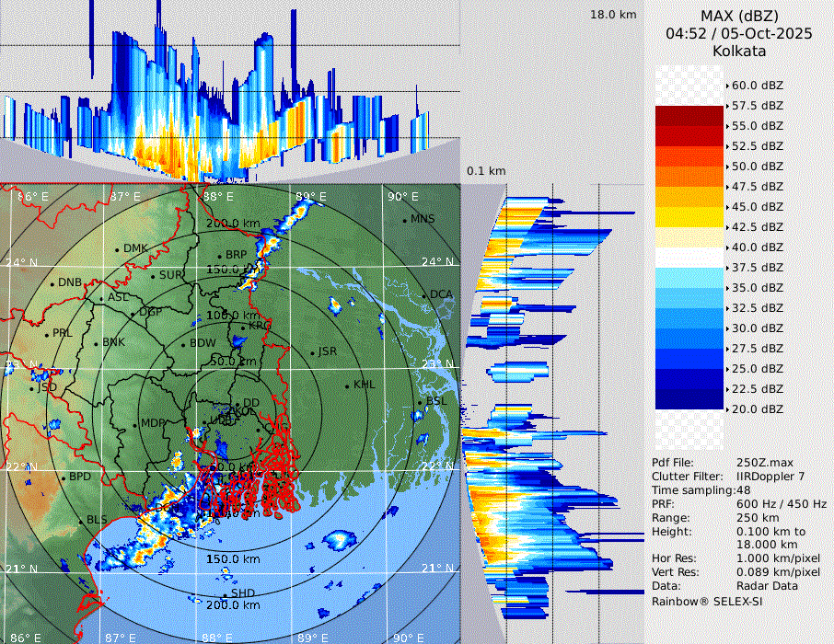Select the SHD station marker

[225, 594]
